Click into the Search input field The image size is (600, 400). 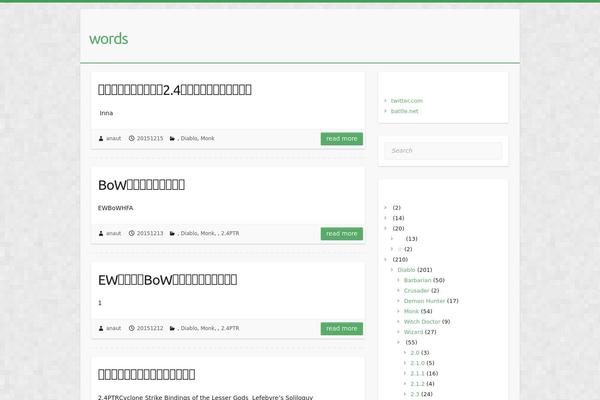pos(443,151)
